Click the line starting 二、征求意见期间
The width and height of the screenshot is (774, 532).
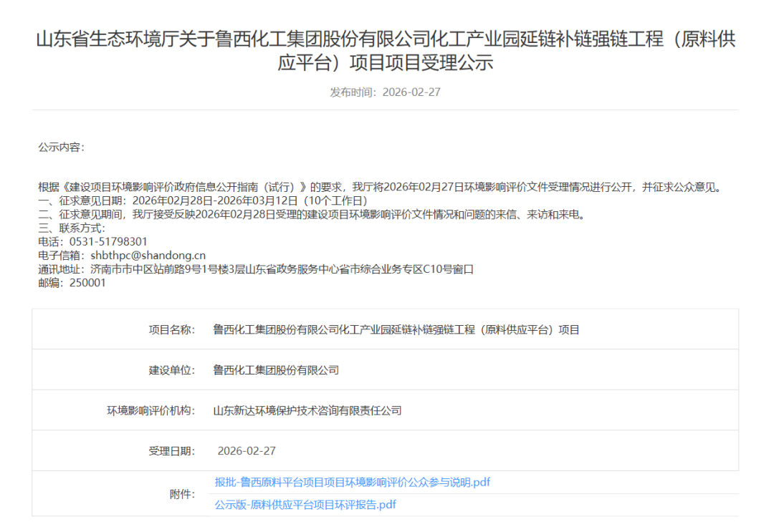point(312,215)
